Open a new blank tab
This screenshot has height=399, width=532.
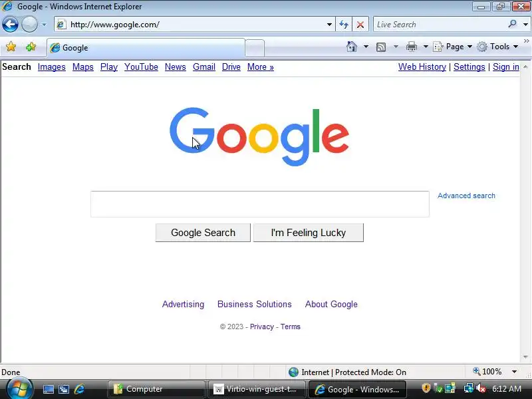255,48
